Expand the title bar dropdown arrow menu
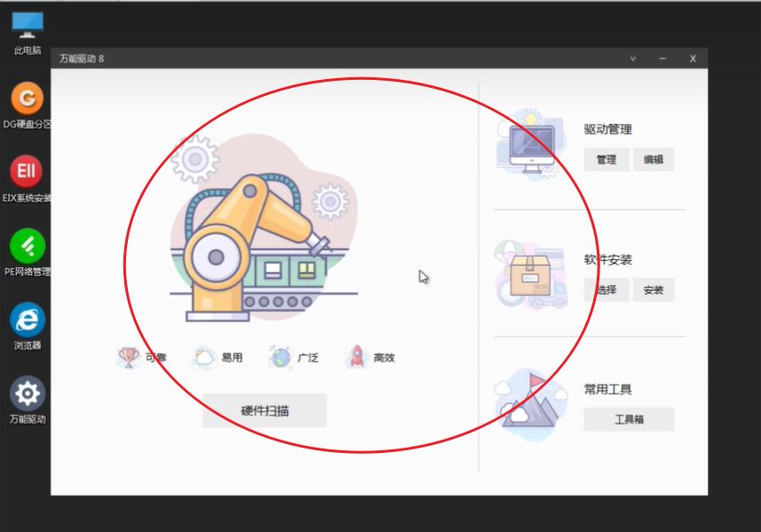 point(633,59)
